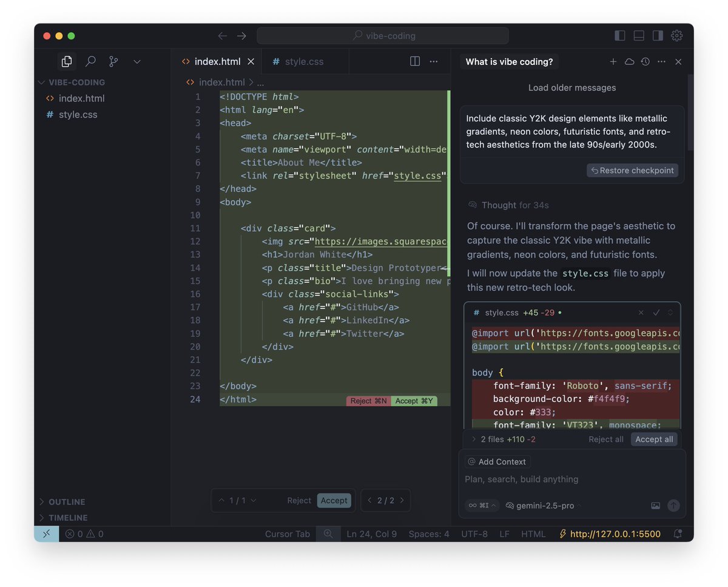
Task: Expand the Thought for 34s section
Action: coord(508,205)
